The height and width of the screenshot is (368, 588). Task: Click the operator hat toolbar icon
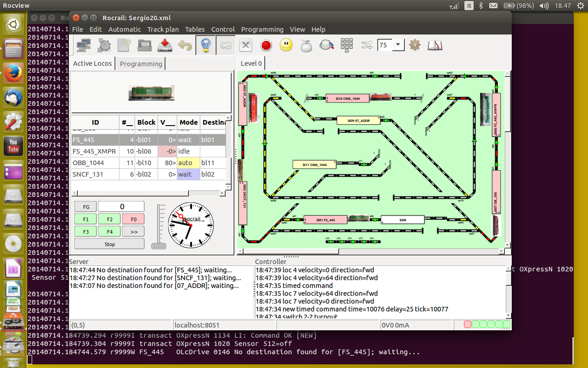(327, 45)
